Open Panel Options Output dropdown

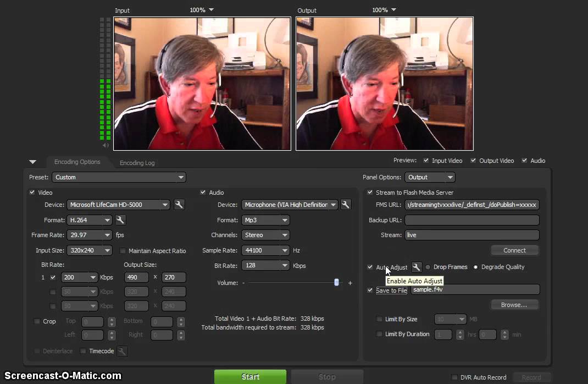point(430,177)
